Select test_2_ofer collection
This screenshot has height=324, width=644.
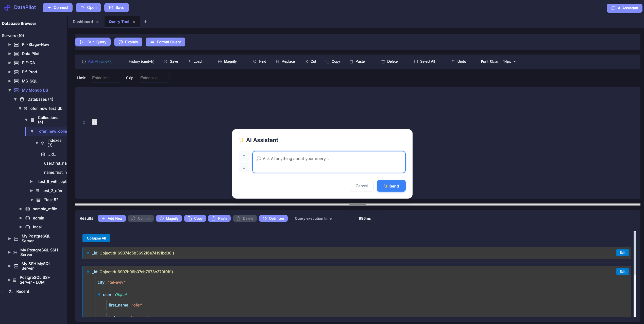tap(52, 191)
